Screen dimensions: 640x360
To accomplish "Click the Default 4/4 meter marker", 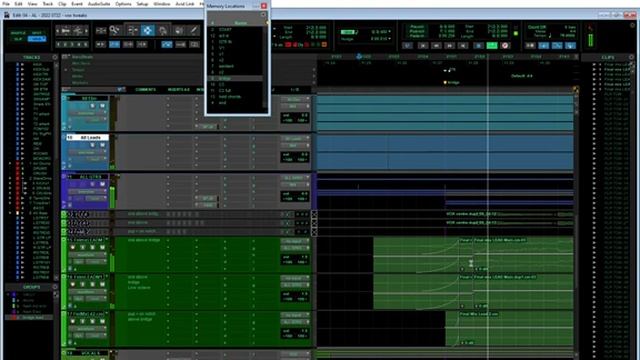I will [521, 76].
